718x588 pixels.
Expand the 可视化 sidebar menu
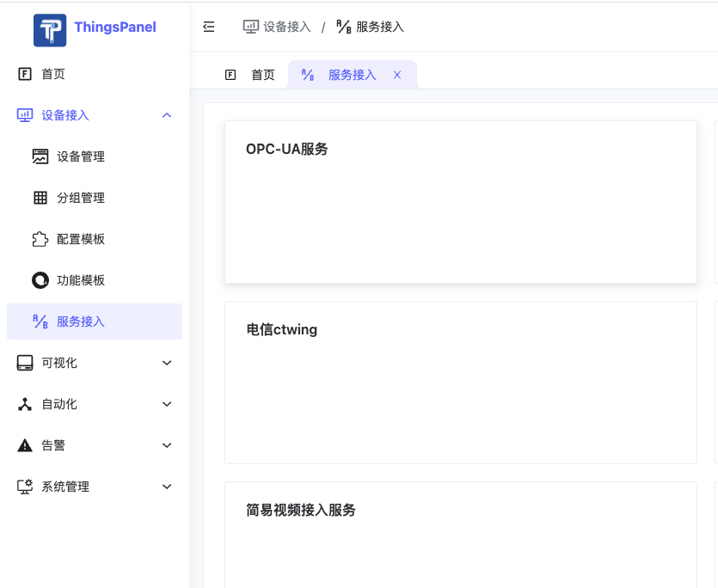pos(167,363)
